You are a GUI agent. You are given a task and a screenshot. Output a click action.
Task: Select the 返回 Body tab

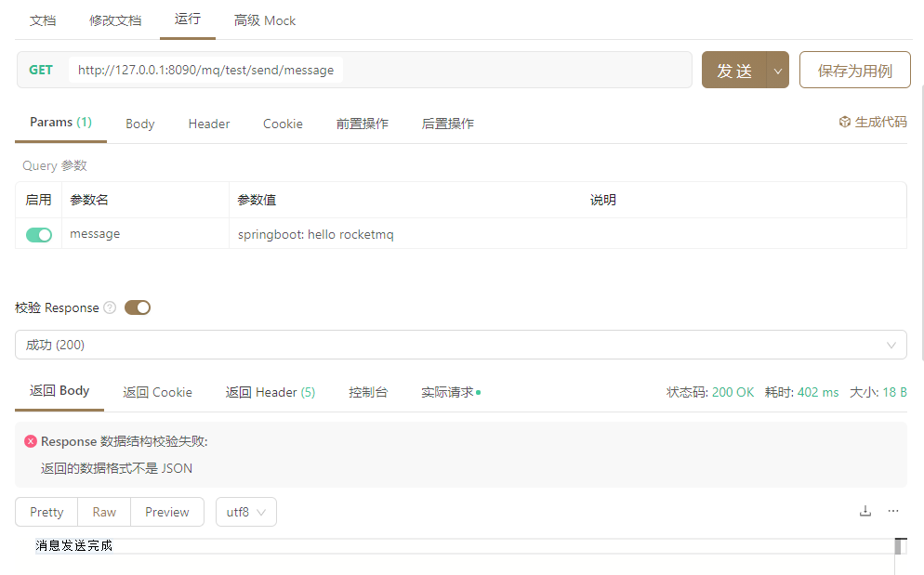point(59,391)
